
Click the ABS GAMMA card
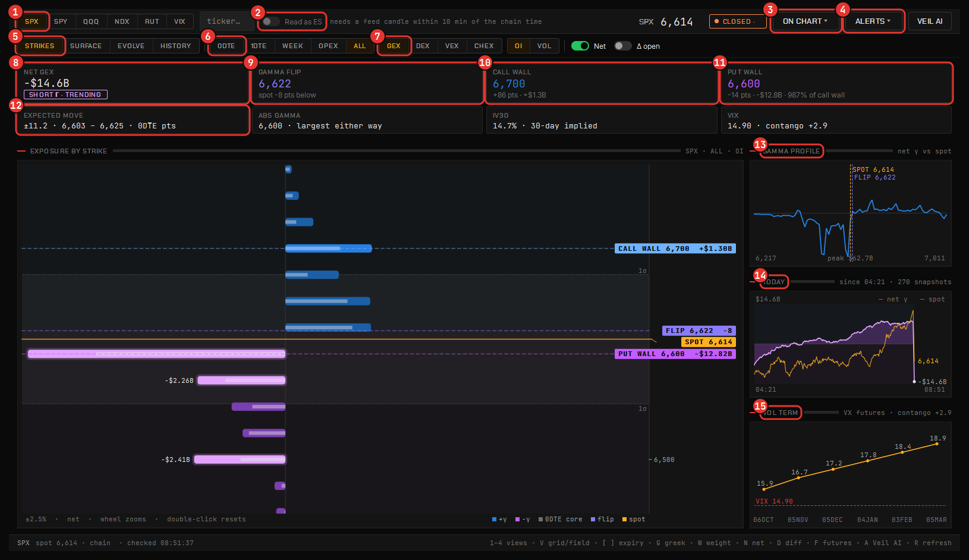[367, 121]
